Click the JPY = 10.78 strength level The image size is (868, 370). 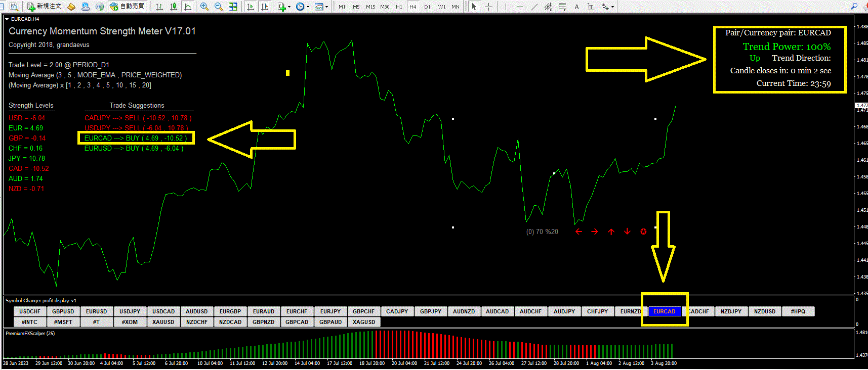pyautogui.click(x=27, y=158)
